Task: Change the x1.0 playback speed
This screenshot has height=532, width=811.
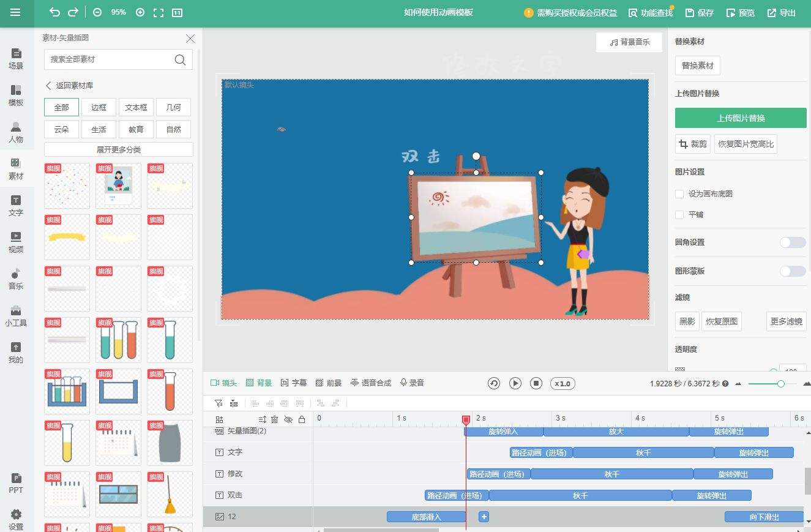Action: pyautogui.click(x=562, y=384)
